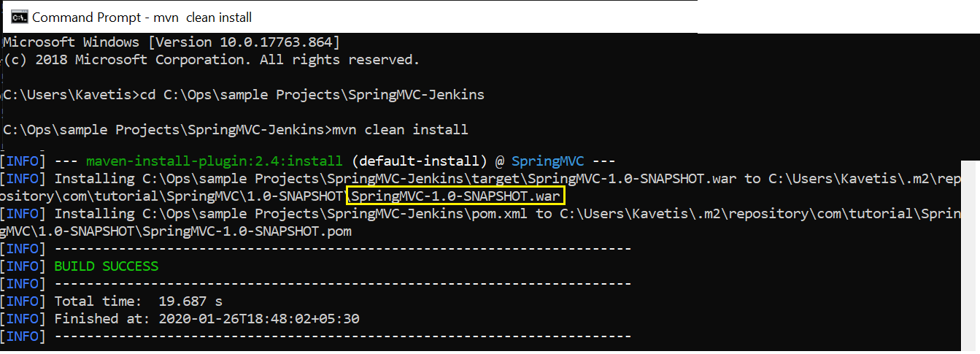Click the Command Prompt icon in title bar
Screen dimensions: 980x354
[x=20, y=17]
